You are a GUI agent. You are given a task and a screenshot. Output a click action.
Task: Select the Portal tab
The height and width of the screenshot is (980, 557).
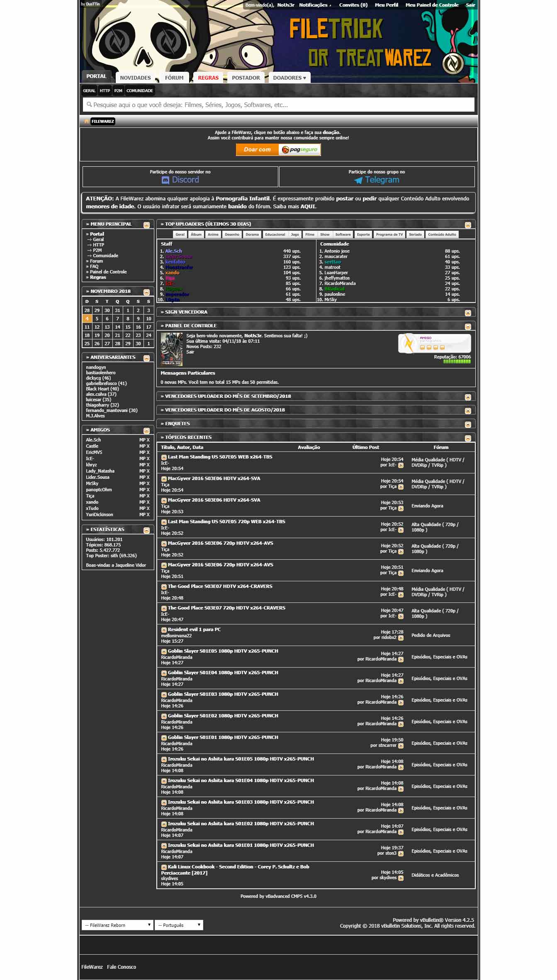pos(96,76)
